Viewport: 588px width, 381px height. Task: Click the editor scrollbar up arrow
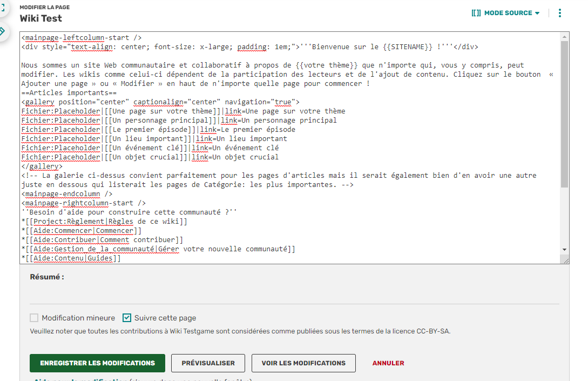click(x=564, y=37)
